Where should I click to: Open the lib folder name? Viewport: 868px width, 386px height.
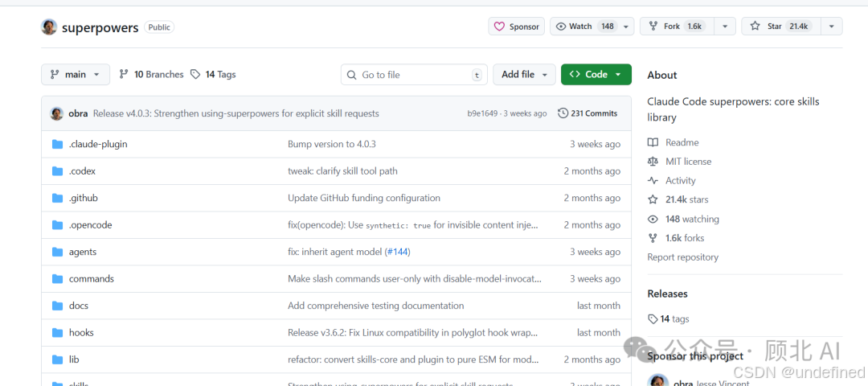74,359
